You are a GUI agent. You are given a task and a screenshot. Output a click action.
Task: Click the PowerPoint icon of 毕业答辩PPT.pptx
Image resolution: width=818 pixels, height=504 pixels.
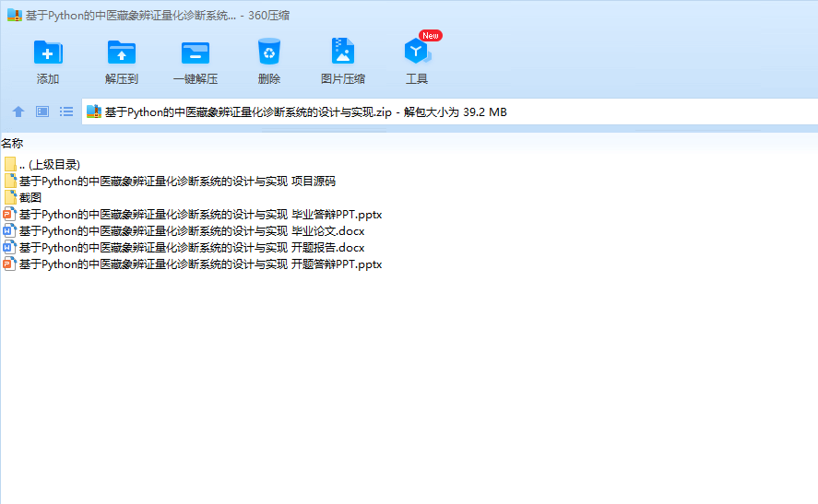[x=9, y=214]
